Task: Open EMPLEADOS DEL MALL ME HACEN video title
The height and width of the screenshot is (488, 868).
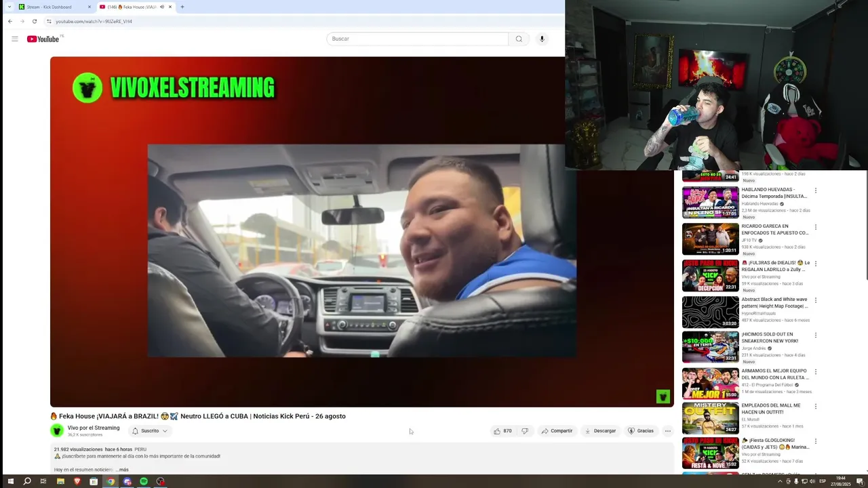Action: tap(771, 409)
